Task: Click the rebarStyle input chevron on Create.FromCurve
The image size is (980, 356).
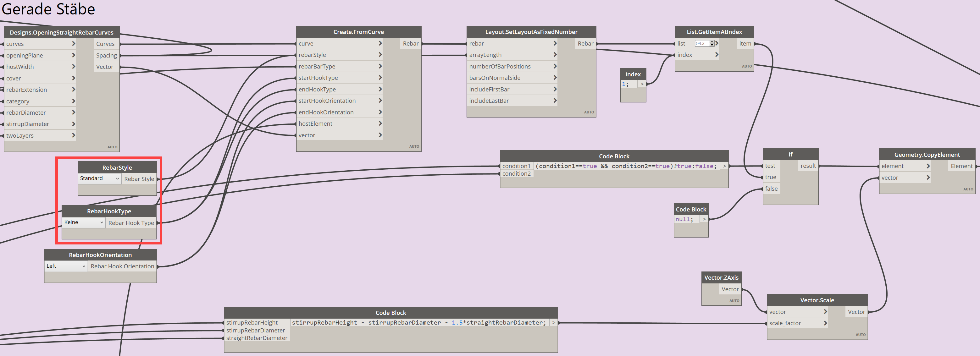Action: point(380,55)
